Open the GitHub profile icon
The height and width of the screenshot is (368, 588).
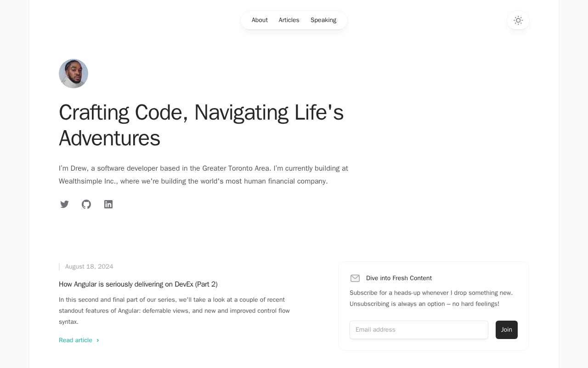coord(86,204)
